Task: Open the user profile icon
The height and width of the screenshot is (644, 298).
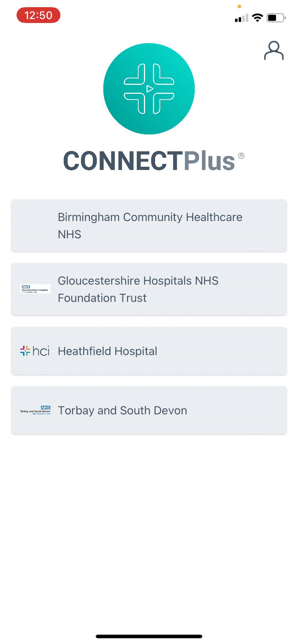Action: click(274, 51)
